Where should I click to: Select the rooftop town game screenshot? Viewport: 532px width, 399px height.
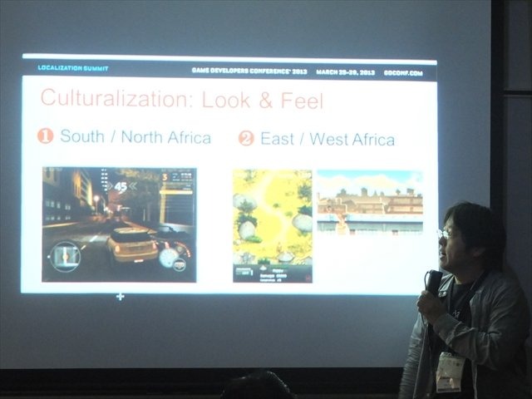[x=370, y=203]
